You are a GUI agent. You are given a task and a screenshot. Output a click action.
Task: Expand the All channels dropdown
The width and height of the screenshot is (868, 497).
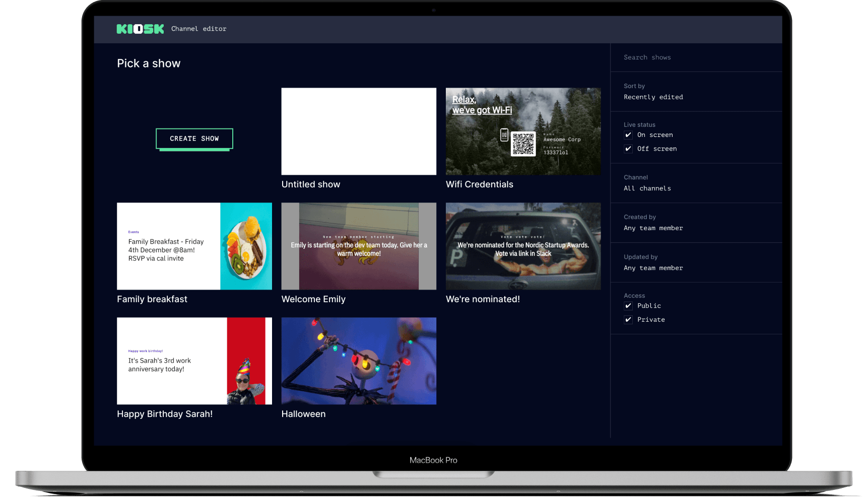(647, 188)
